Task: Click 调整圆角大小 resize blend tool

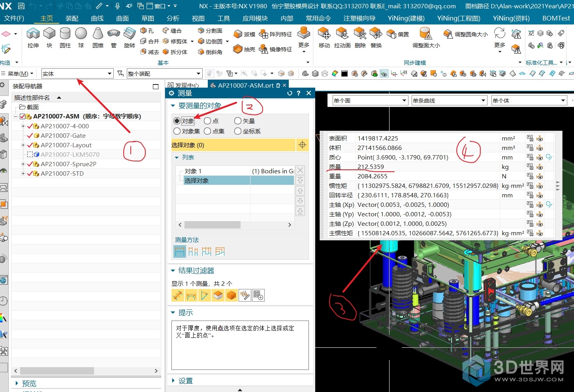Action: [x=466, y=34]
